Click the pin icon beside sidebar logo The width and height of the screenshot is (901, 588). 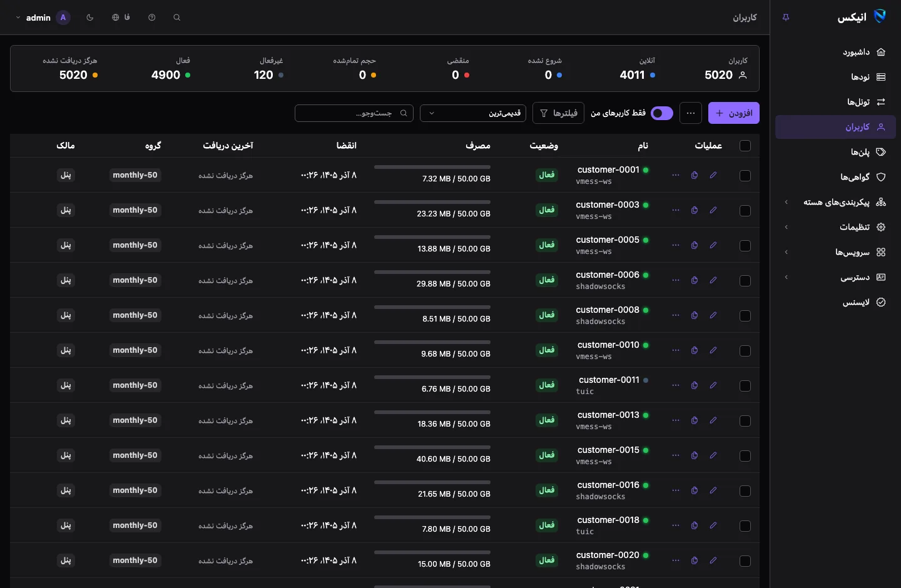(x=786, y=18)
